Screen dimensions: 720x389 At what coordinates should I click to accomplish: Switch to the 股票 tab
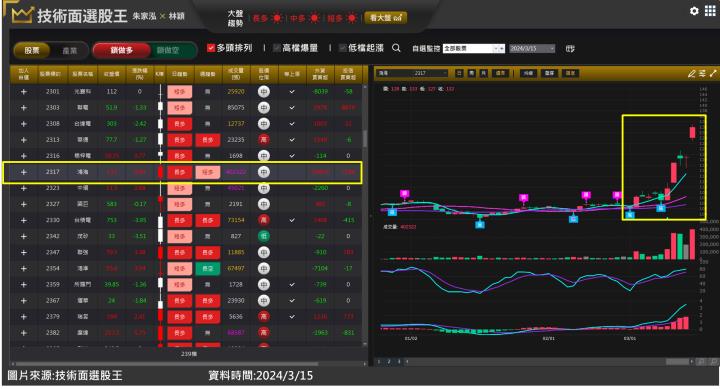pos(32,51)
